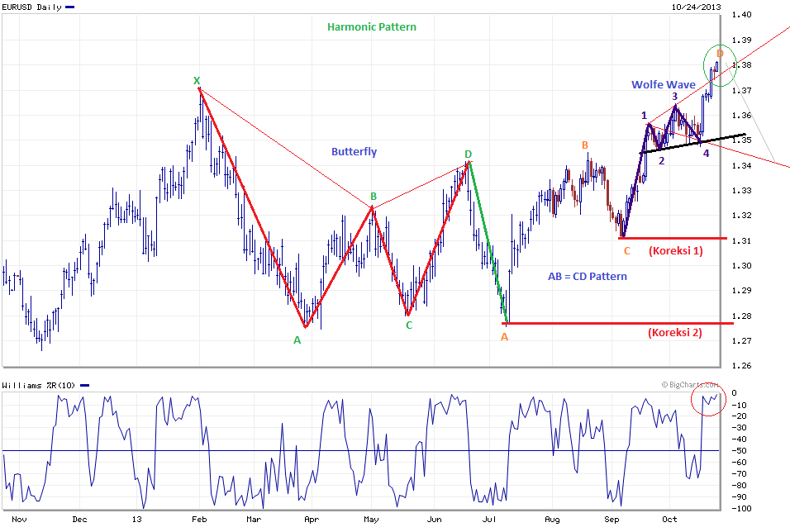Click the "1.33" price axis label
Screen dimensions: 790x532
[741, 191]
